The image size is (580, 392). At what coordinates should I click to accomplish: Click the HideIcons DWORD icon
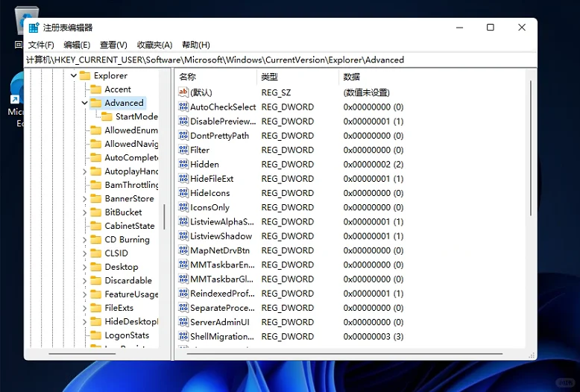pyautogui.click(x=183, y=193)
